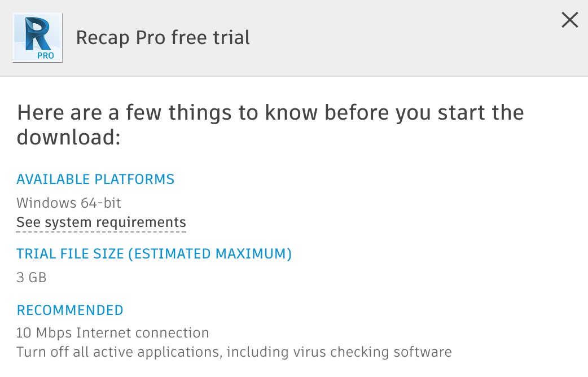The width and height of the screenshot is (588, 377).
Task: Click the 'Here are a few things' heading line
Action: pyautogui.click(x=270, y=112)
